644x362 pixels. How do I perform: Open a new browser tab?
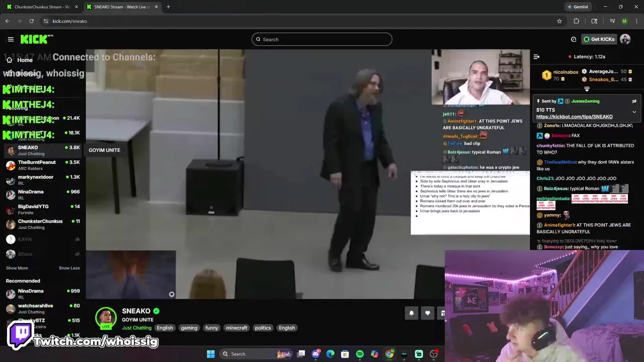click(x=168, y=7)
